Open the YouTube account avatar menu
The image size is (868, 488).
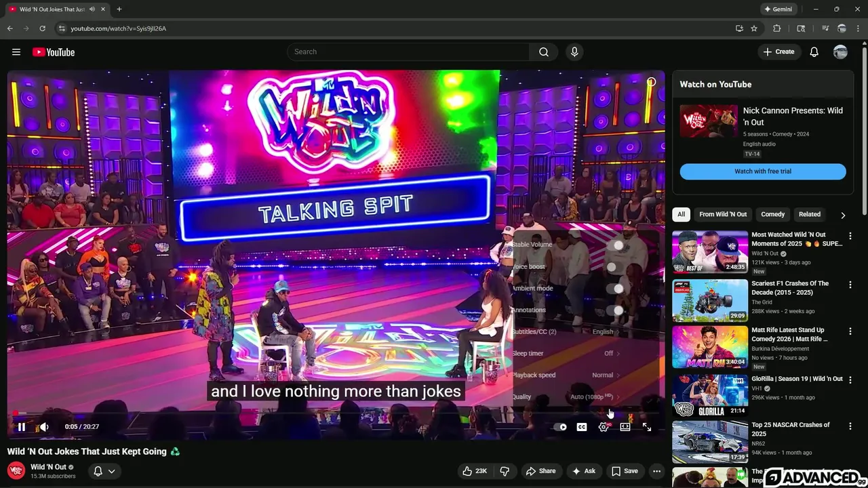pyautogui.click(x=840, y=52)
